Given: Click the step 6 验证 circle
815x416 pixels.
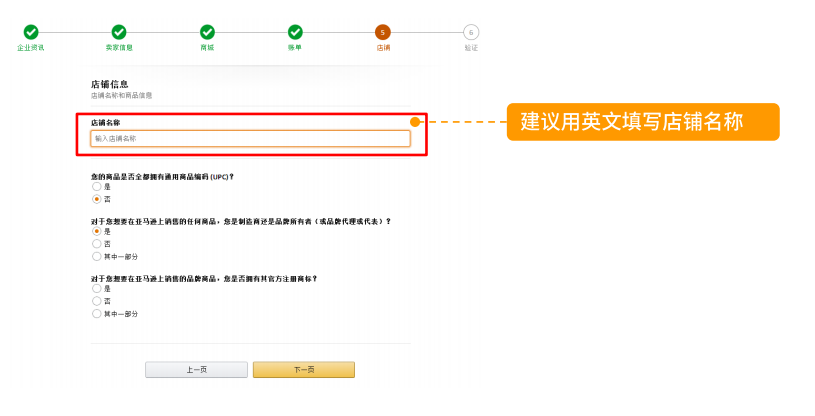Looking at the screenshot, I should [x=471, y=32].
